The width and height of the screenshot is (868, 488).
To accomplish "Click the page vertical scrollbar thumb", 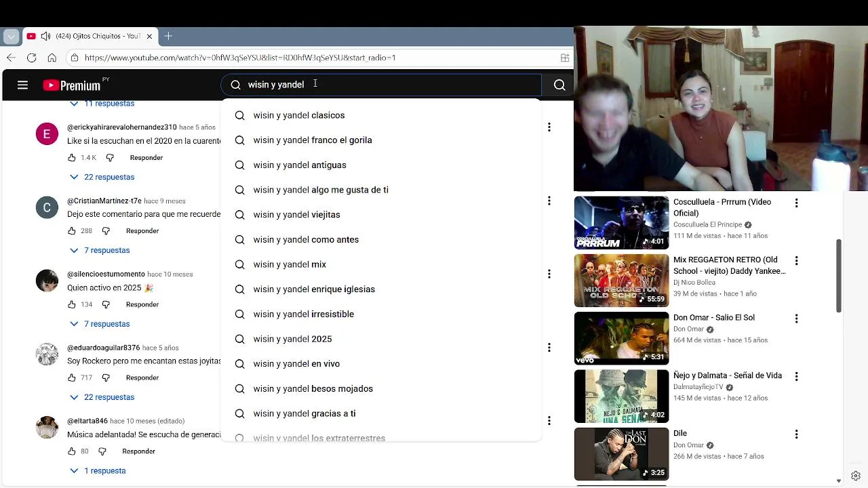I will tap(839, 276).
